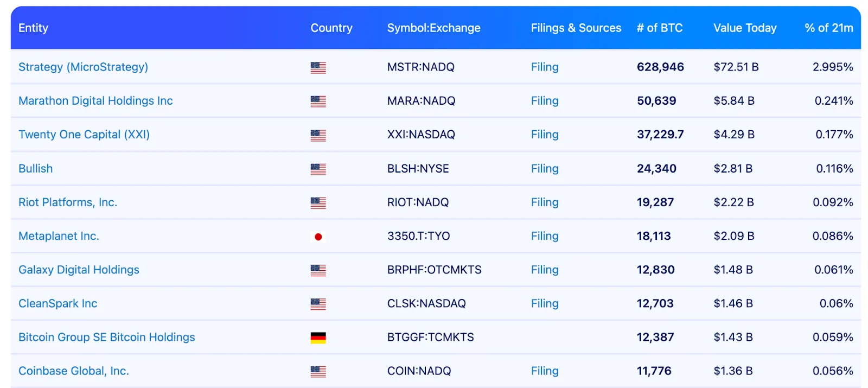
Task: Sort table by # of BTC header
Action: tap(659, 28)
